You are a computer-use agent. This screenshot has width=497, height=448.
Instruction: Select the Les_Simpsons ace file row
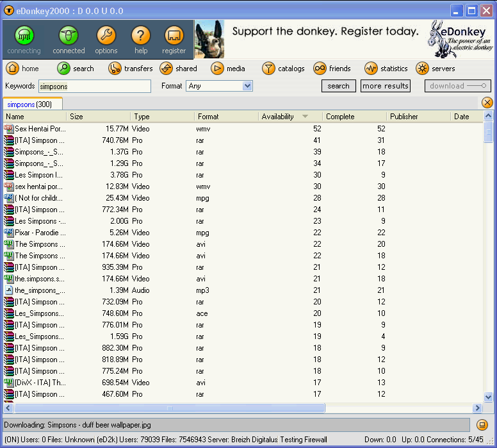(243, 313)
